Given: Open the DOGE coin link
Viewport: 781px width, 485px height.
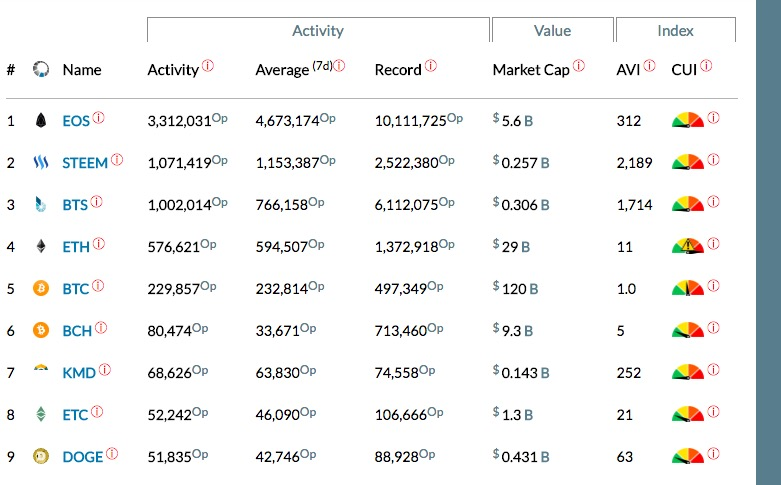Looking at the screenshot, I should click(83, 457).
